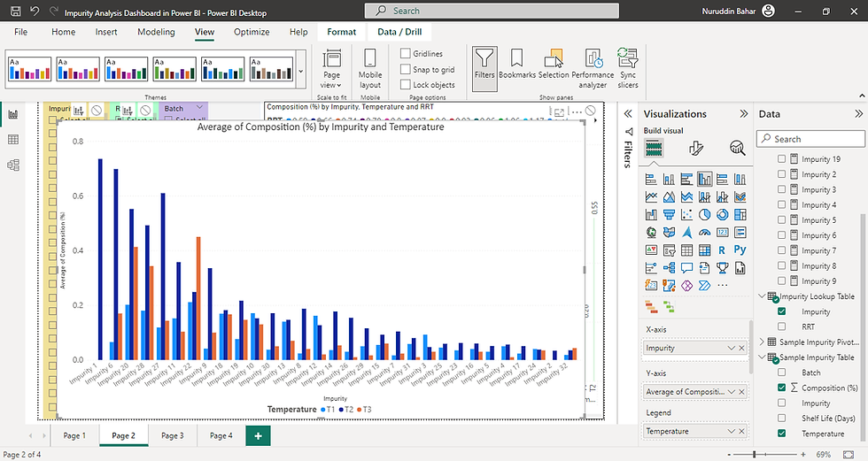
Task: Expand the Sample Impurity Pivot table
Action: click(763, 342)
